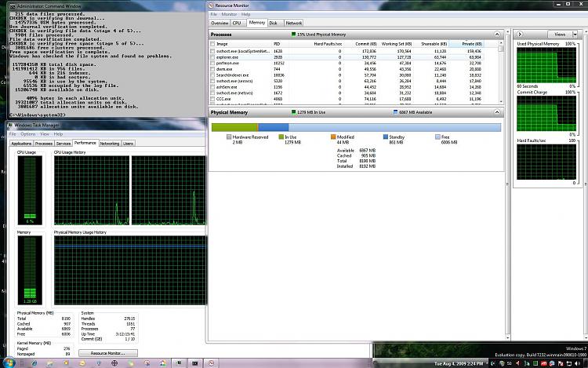Collapse the Processes section chevron
This screenshot has height=368, width=588.
tap(497, 35)
